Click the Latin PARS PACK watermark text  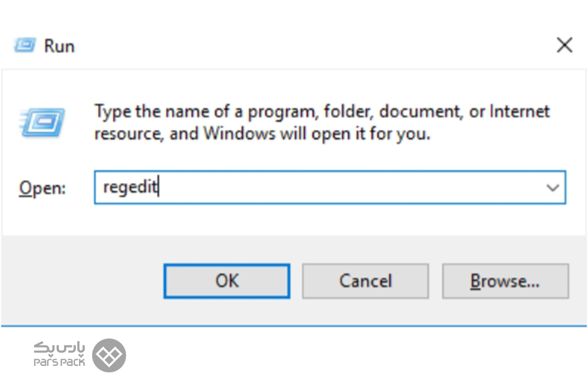pyautogui.click(x=59, y=362)
